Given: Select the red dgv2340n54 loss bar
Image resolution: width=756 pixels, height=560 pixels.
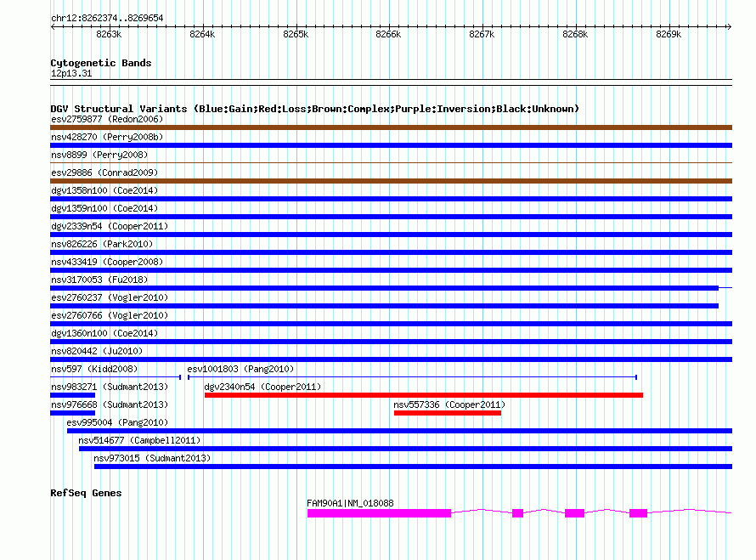Looking at the screenshot, I should coord(423,395).
